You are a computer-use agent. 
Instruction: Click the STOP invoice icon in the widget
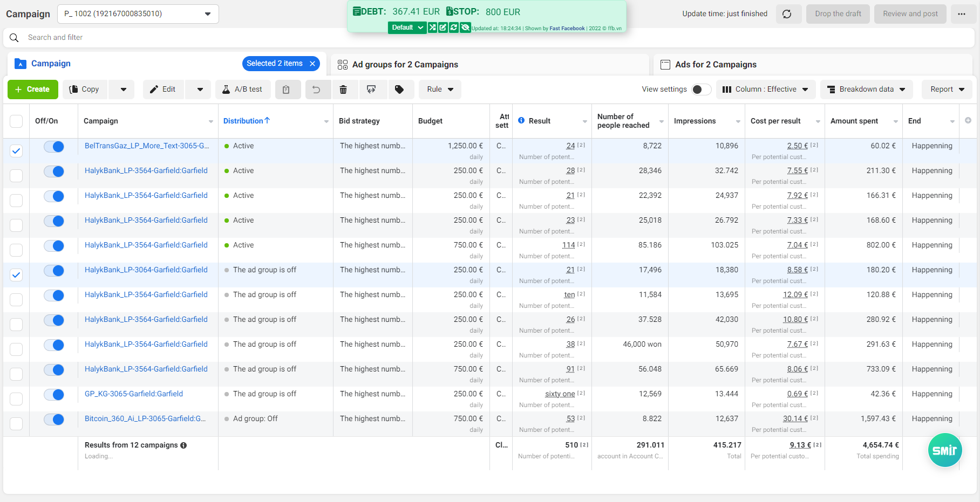point(449,11)
